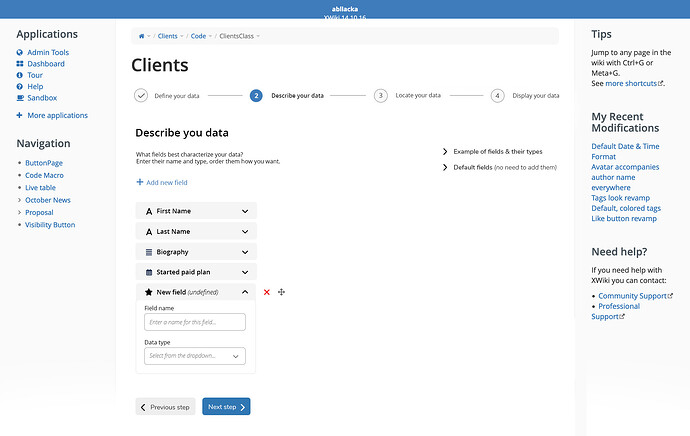Viewport: 690px width, 436px height.
Task: Open the Data type dropdown
Action: coord(195,356)
